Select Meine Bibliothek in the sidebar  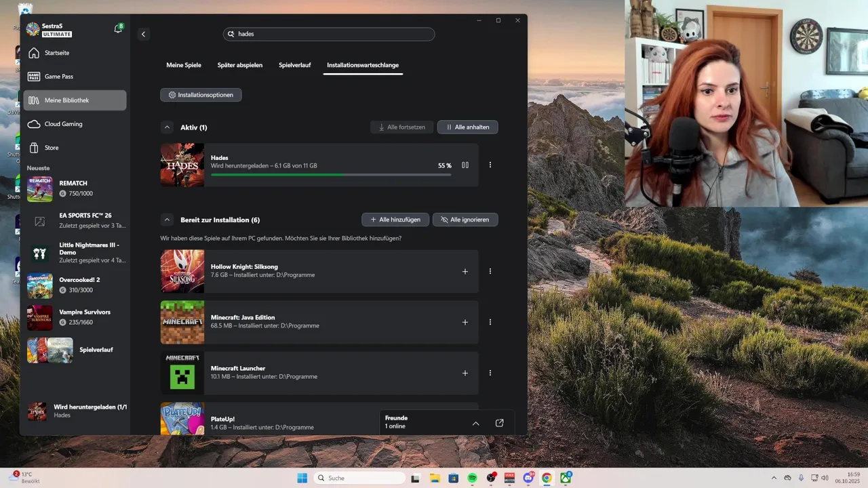pyautogui.click(x=75, y=100)
